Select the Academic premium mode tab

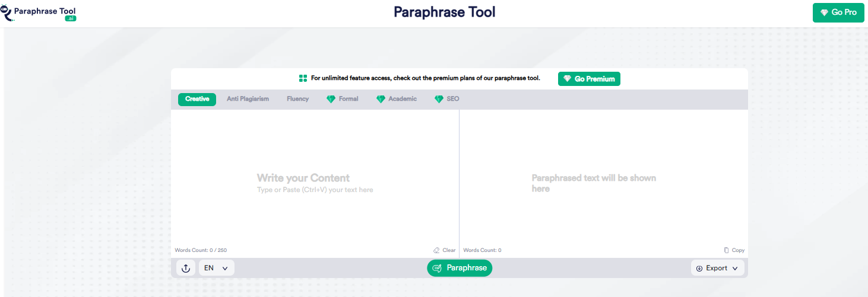(x=397, y=99)
